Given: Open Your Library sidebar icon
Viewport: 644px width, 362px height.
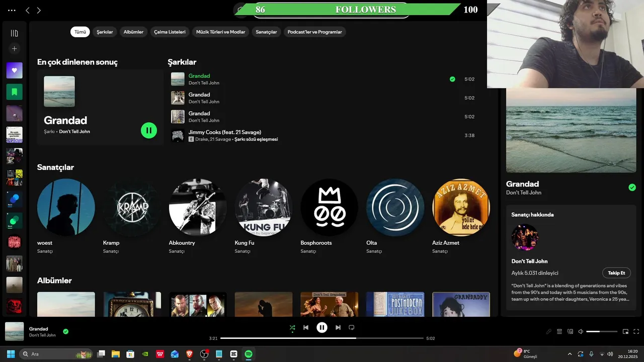Looking at the screenshot, I should [14, 33].
